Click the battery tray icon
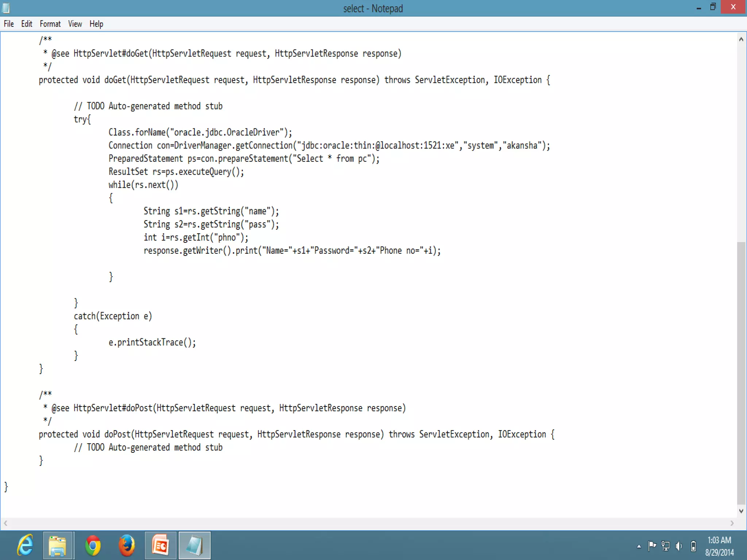Screen dimensions: 747x560 [x=693, y=546]
